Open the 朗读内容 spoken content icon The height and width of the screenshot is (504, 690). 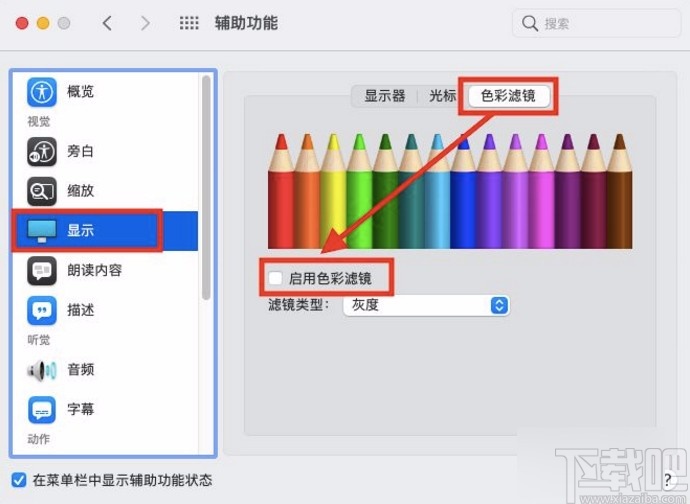pos(42,270)
